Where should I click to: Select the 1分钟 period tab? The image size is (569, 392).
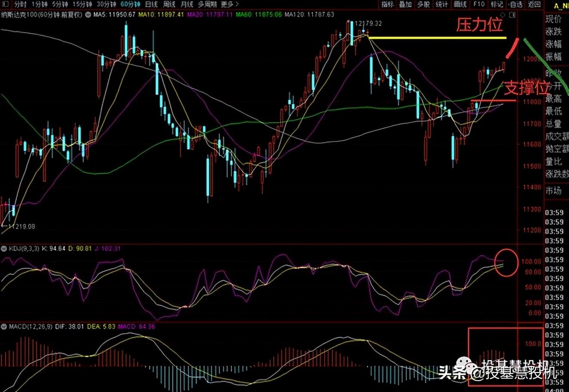pyautogui.click(x=39, y=4)
